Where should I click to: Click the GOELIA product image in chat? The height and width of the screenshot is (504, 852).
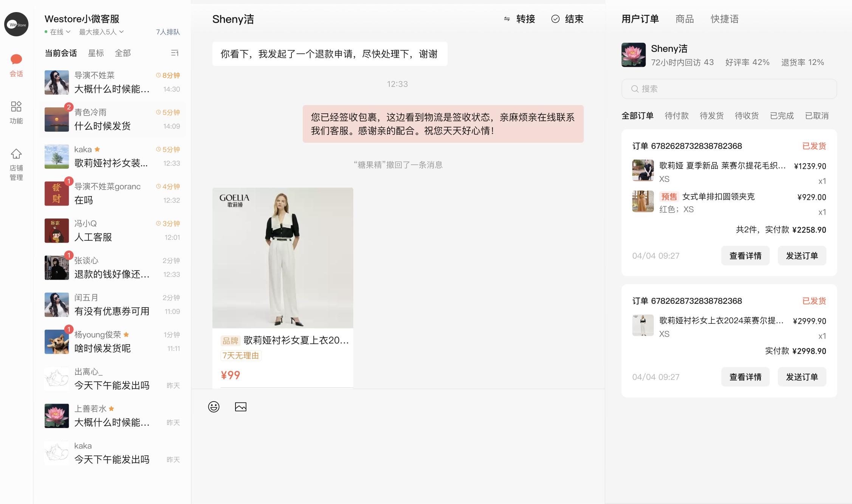pos(283,258)
